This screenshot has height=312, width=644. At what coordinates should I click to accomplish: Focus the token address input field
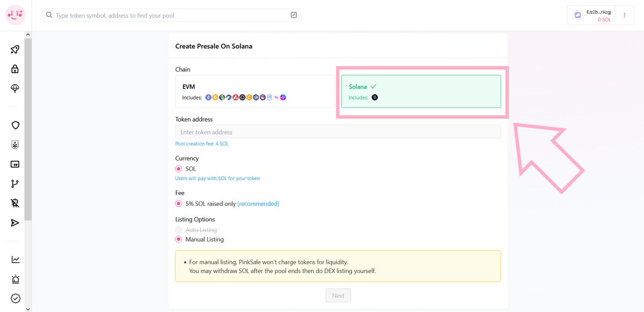[338, 132]
